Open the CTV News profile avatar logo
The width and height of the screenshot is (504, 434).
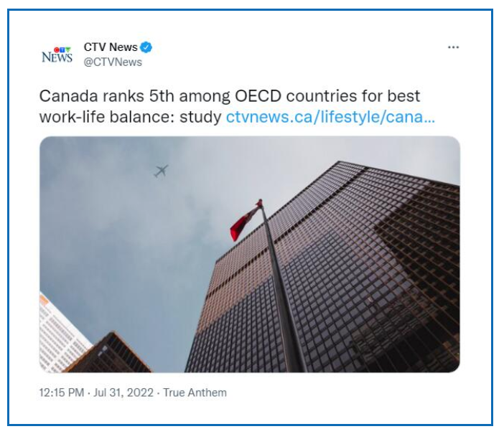point(57,55)
